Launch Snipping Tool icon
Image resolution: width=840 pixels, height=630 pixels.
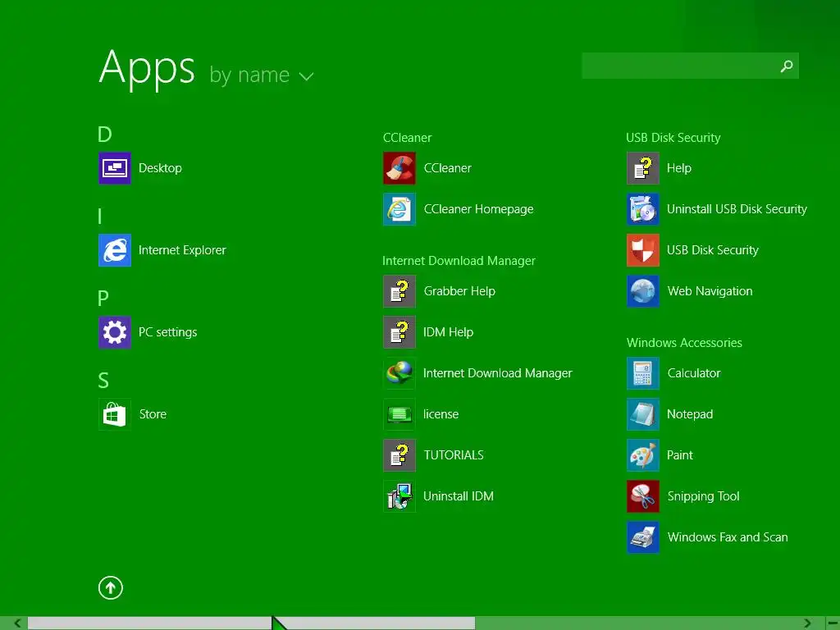coord(643,496)
